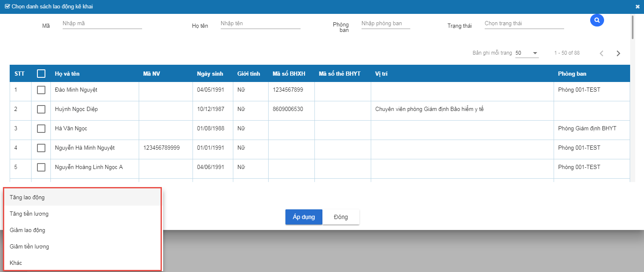Click the name Huỳnh Ngọc Diệp
The image size is (644, 272).
pyautogui.click(x=77, y=109)
